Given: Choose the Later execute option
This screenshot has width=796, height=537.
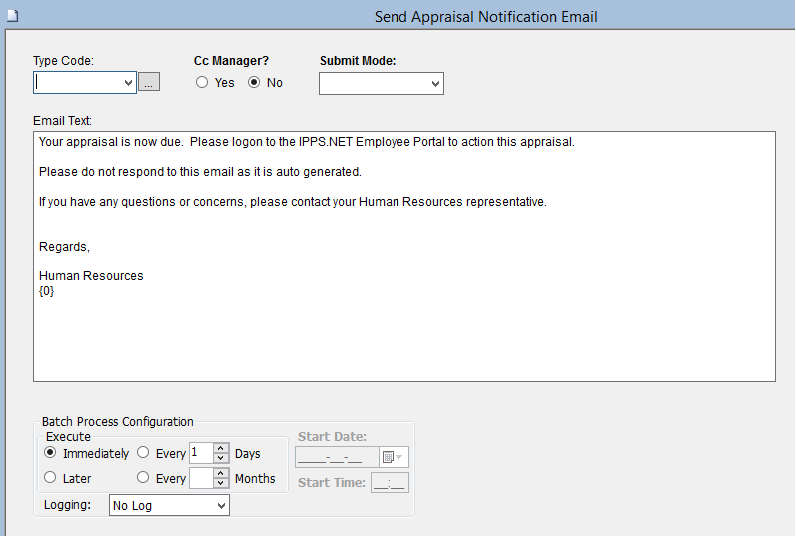Looking at the screenshot, I should 50,478.
